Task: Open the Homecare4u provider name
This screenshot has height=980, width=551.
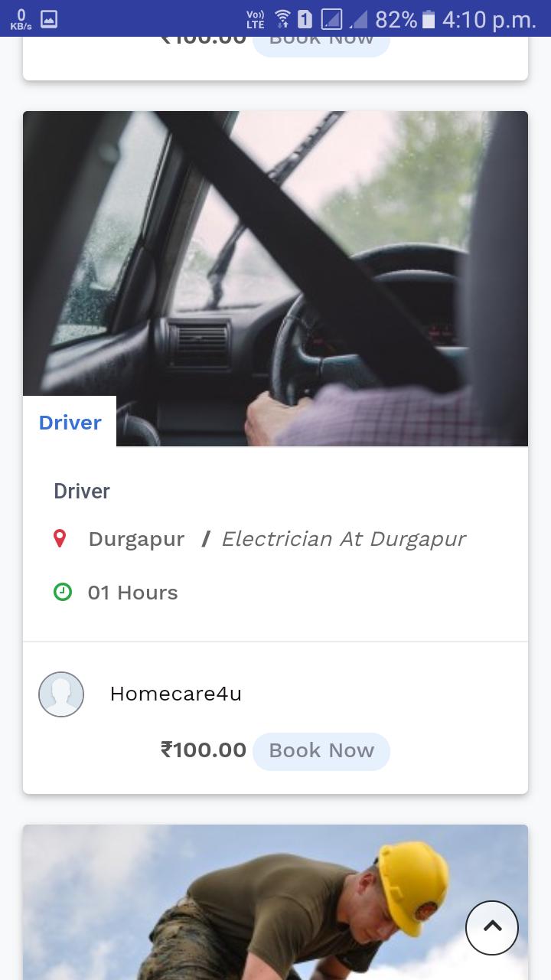Action: (176, 694)
